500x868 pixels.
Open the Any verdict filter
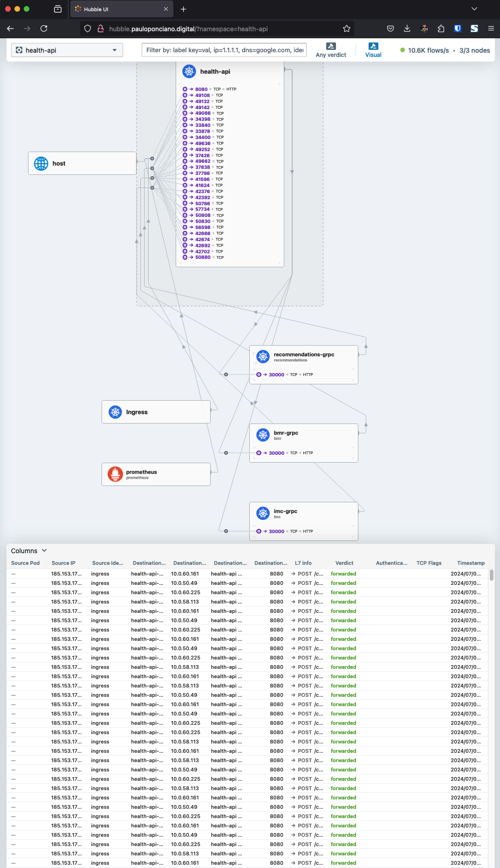pos(331,50)
